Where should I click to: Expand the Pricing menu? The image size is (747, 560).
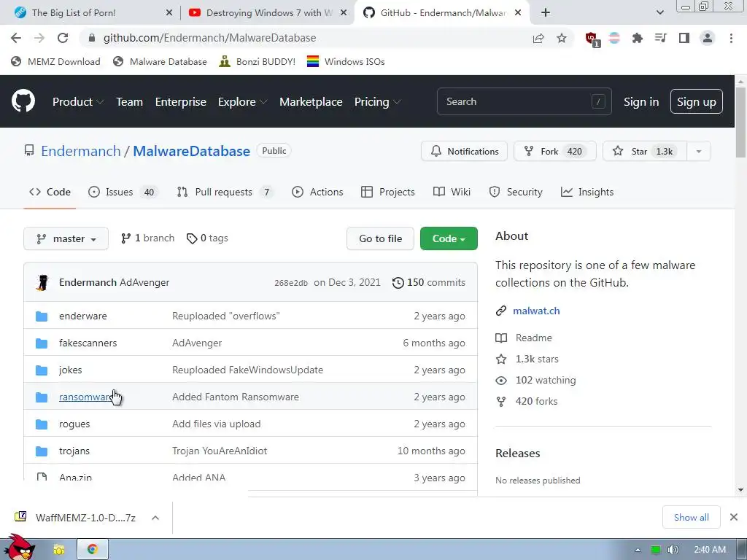click(377, 102)
